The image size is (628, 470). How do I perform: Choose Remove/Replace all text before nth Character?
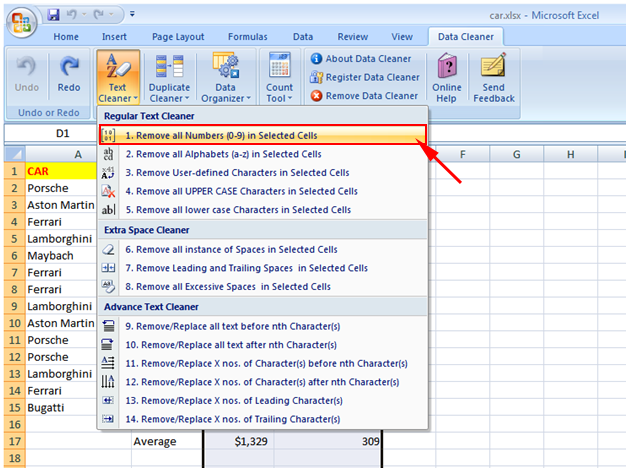pos(263,326)
